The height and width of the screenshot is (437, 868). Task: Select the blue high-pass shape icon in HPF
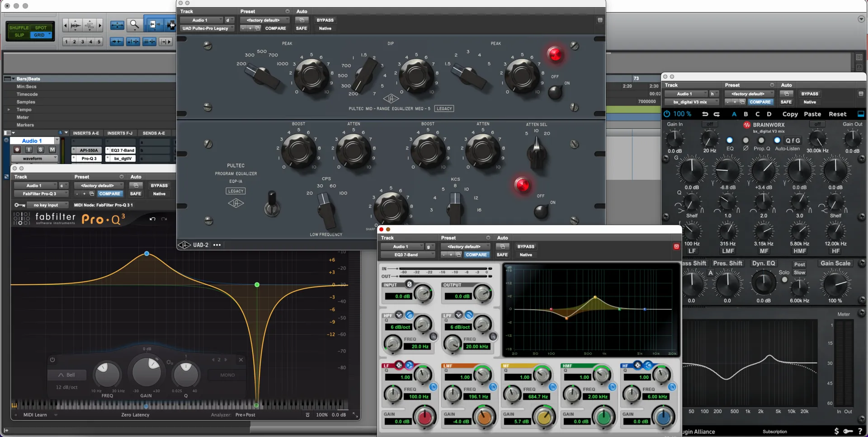point(409,315)
